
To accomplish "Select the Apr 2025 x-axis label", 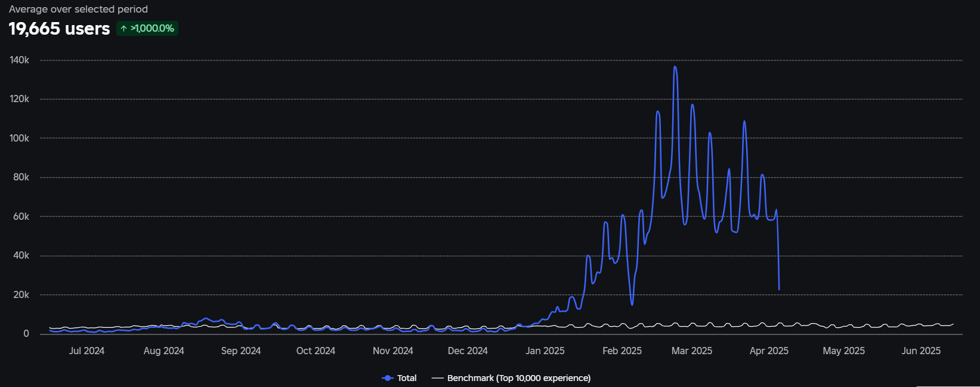I will [x=769, y=351].
